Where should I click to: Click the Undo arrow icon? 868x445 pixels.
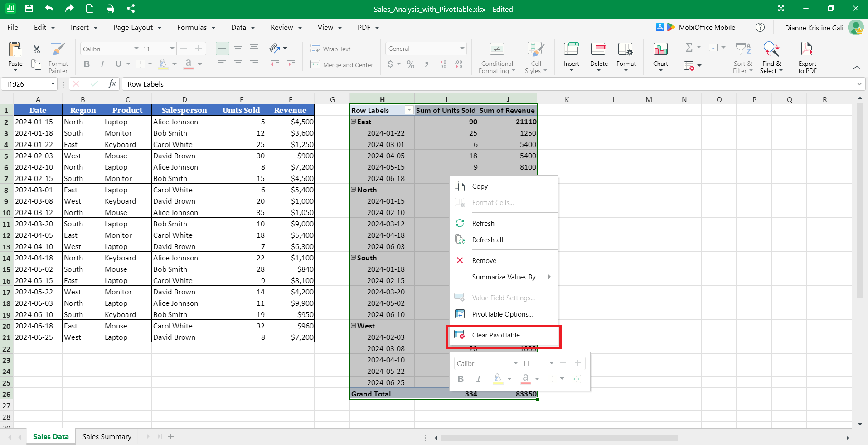[49, 9]
